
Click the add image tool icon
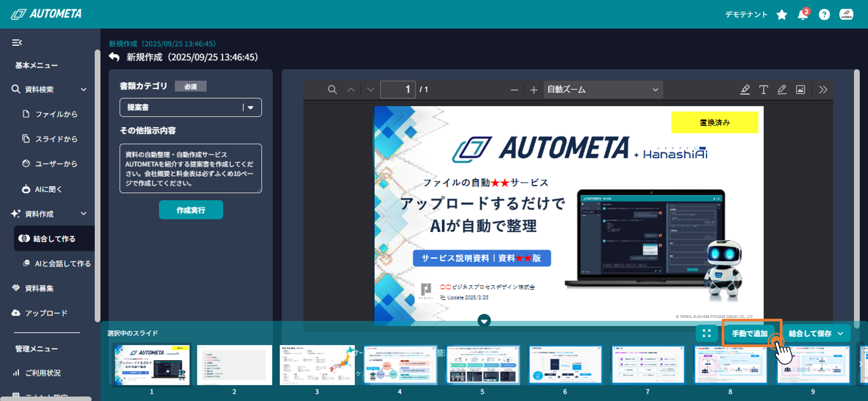point(800,90)
